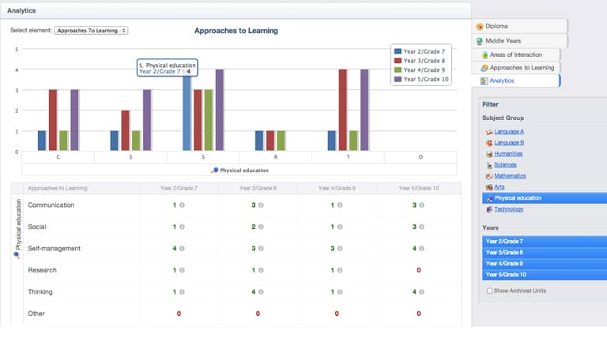Click the Language B subject icon
The image size is (607, 364).
click(x=489, y=143)
